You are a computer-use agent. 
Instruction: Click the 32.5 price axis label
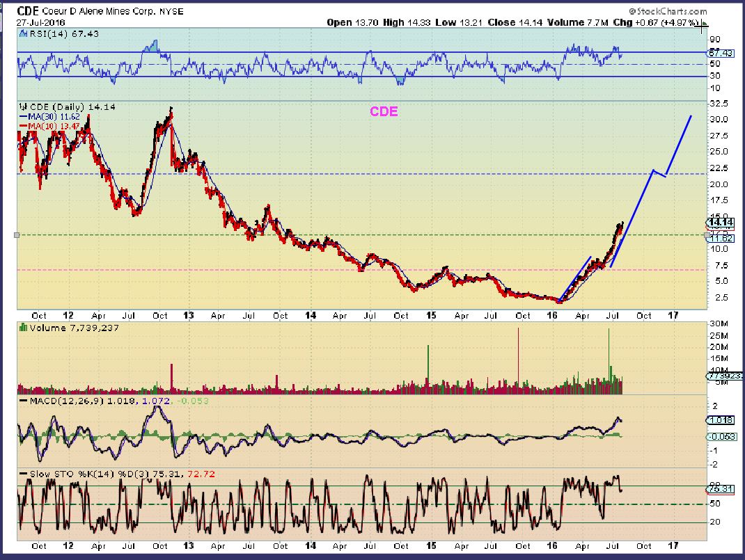coord(719,104)
